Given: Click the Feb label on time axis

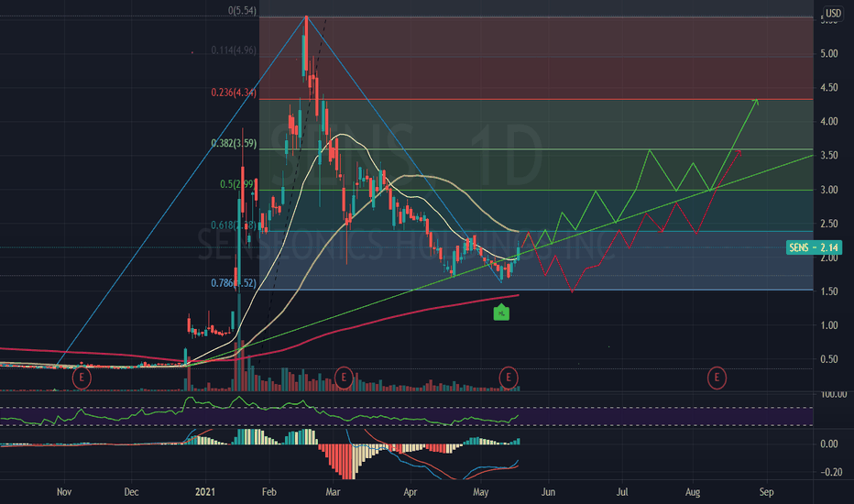Looking at the screenshot, I should 269,492.
